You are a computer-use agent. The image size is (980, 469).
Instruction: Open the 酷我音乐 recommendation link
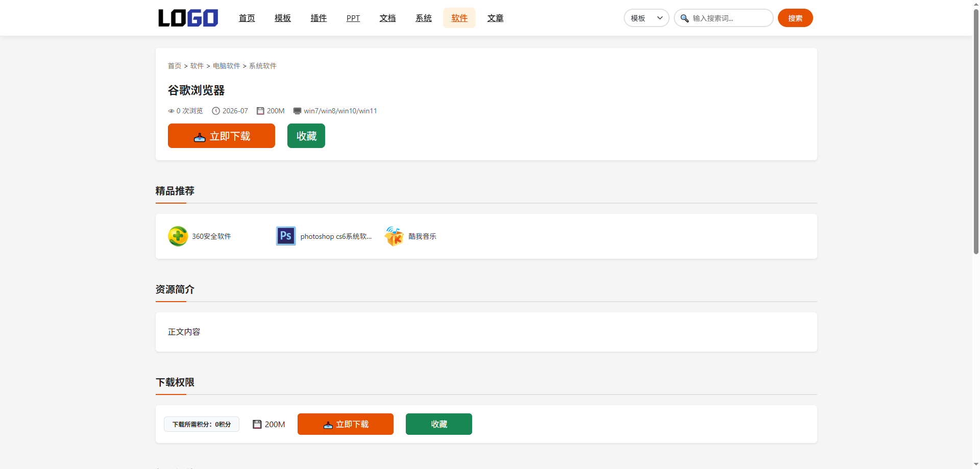(422, 236)
